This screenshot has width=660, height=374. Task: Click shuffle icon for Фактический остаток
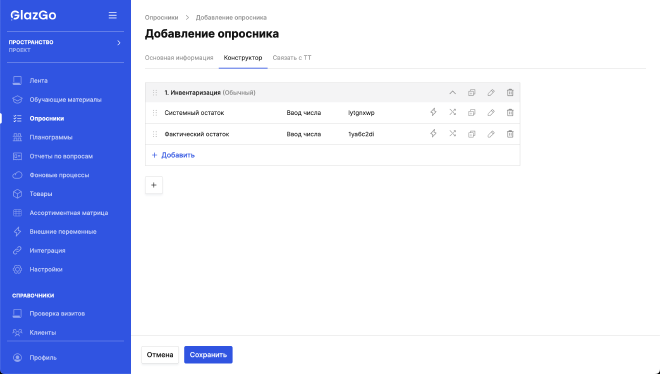pyautogui.click(x=452, y=134)
